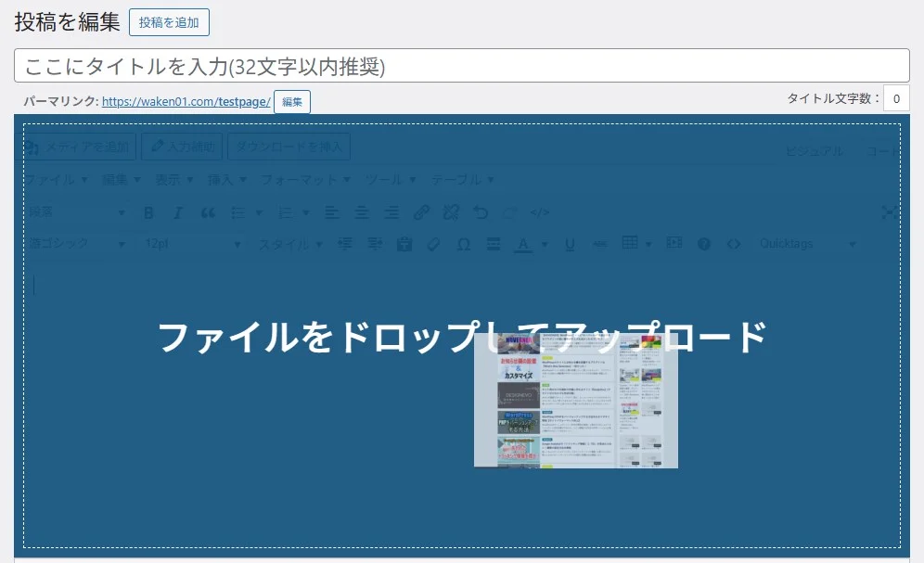Apply text color with the A icon
Viewport: 924px width, 563px height.
point(522,244)
